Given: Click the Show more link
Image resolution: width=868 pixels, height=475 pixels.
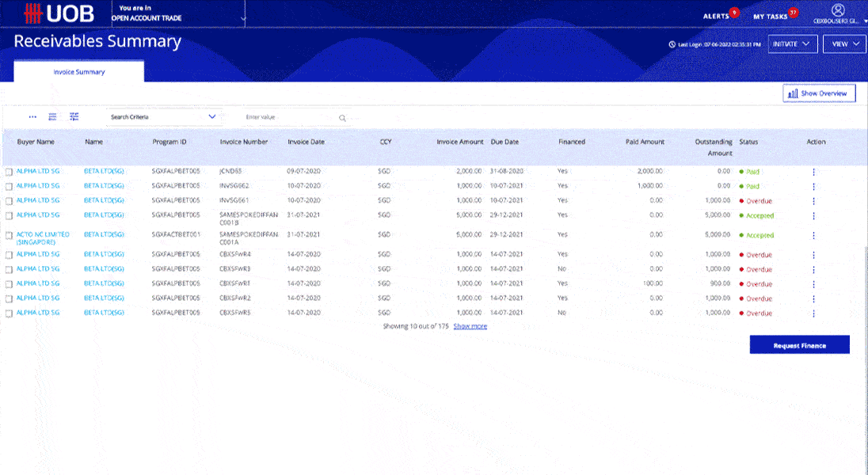Looking at the screenshot, I should 470,326.
